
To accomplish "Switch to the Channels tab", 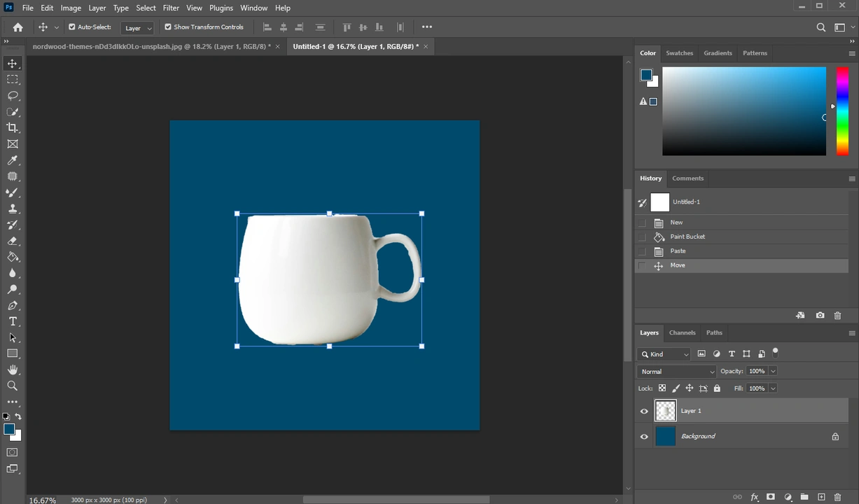I will (x=682, y=333).
